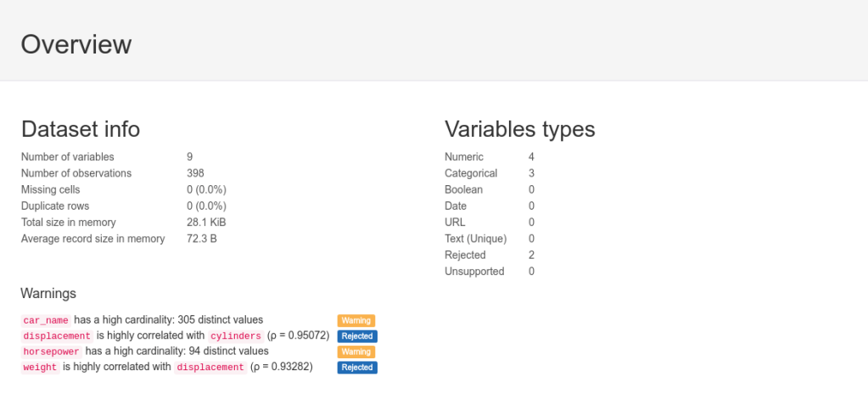The width and height of the screenshot is (868, 394).
Task: Click the Variables types section heading
Action: coord(519,129)
